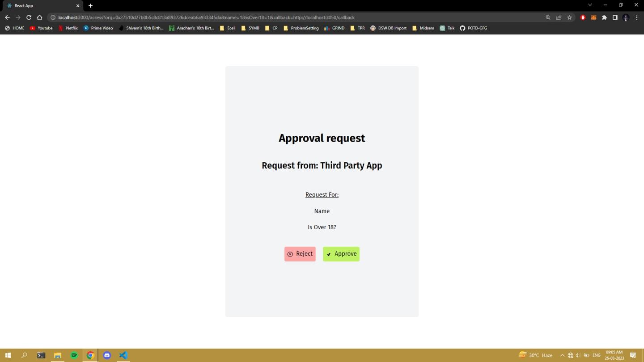Viewport: 644px width, 362px height.
Task: Click the 'Request For:' text
Action: [322, 194]
